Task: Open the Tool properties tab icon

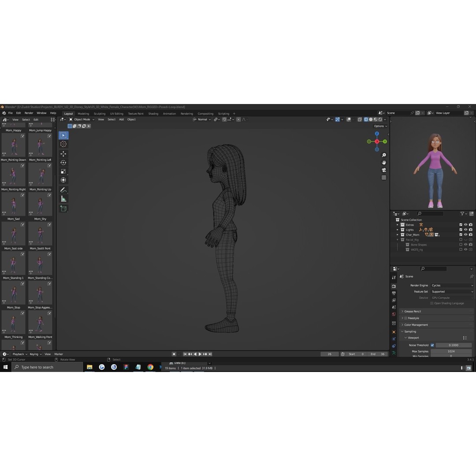Action: click(x=394, y=278)
